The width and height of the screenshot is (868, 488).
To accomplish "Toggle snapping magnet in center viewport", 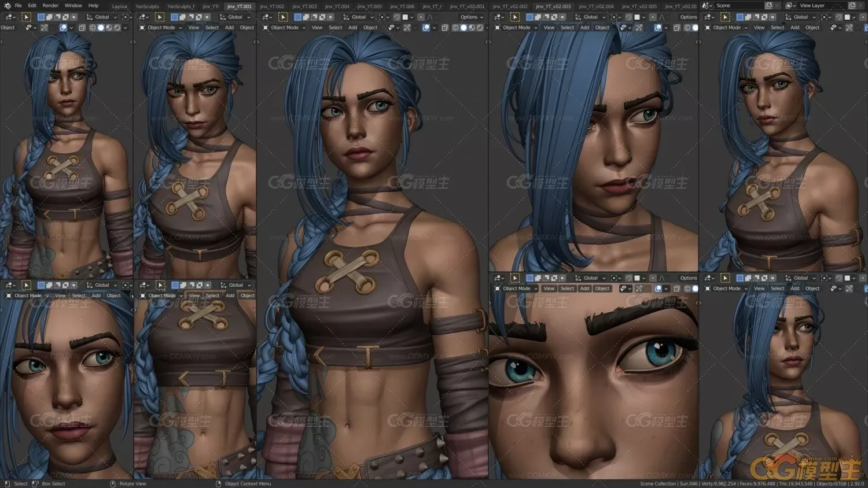I will pyautogui.click(x=397, y=17).
